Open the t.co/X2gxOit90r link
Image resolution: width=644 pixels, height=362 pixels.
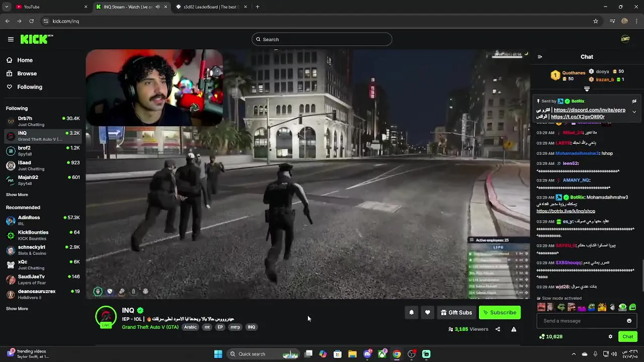click(578, 117)
